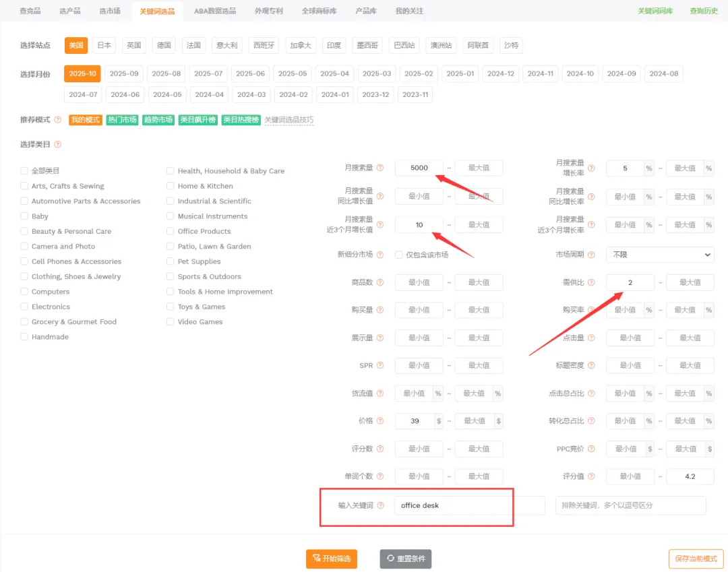Enable 仅包含该市场 checkbox
728x572 pixels.
399,255
